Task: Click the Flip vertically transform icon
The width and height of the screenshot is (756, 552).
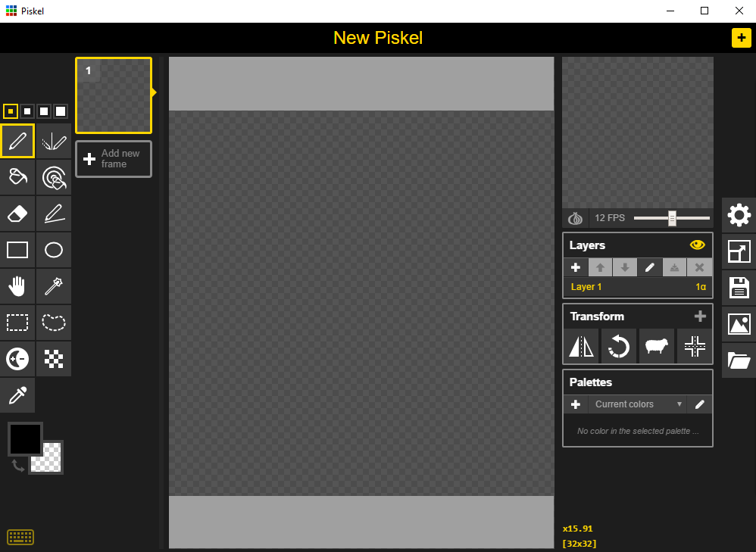Action: pos(581,346)
